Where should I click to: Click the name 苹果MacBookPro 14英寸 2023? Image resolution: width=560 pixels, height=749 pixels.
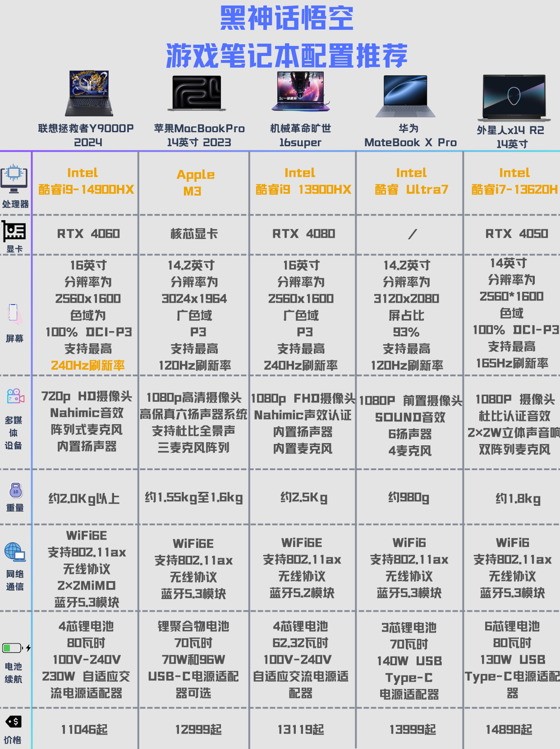tap(199, 135)
